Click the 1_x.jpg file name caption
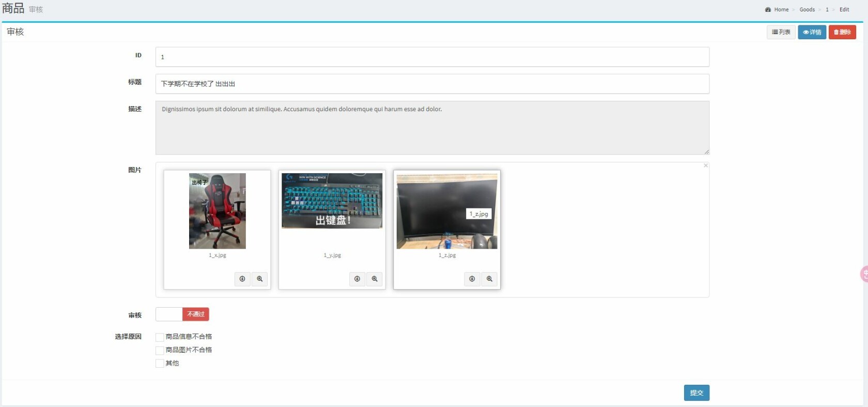 tap(218, 255)
